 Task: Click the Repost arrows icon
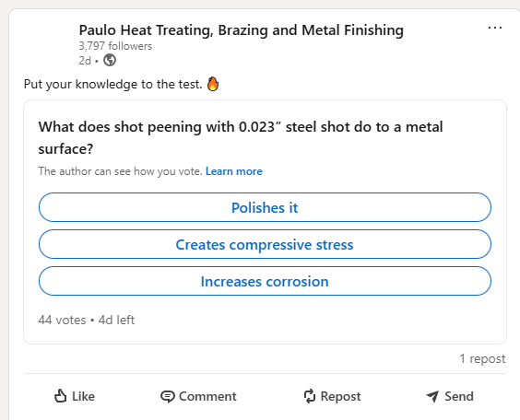pyautogui.click(x=310, y=396)
